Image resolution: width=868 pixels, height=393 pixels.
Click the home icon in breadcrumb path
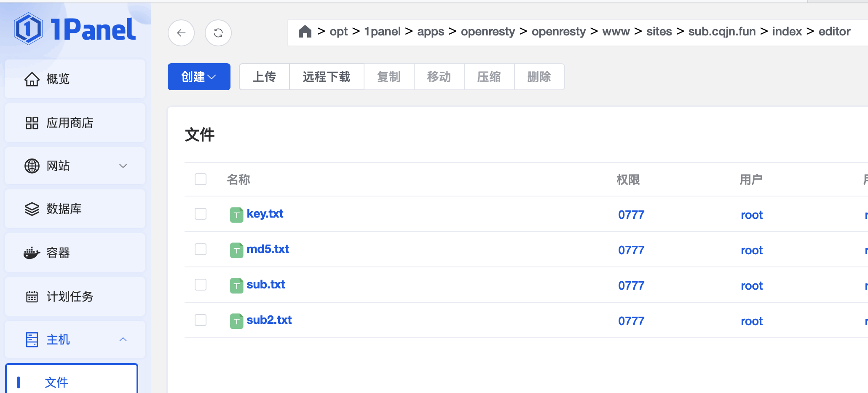click(305, 32)
